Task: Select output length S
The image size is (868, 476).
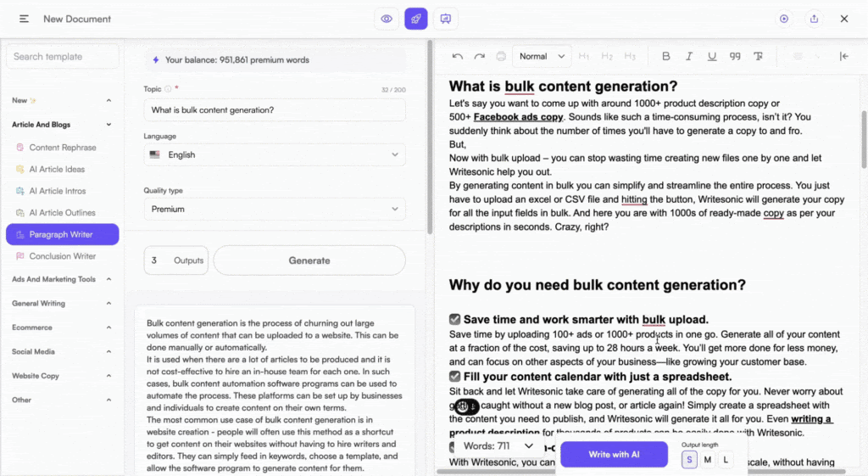Action: (689, 459)
